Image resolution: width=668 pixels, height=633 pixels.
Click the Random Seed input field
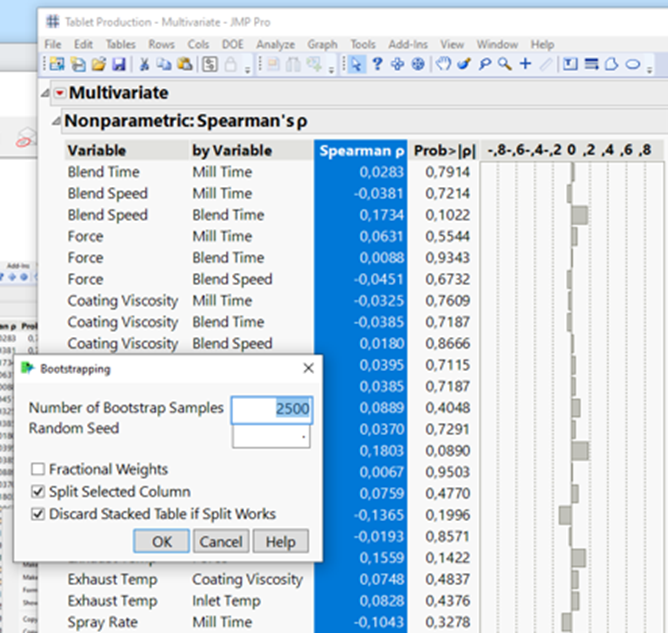click(272, 436)
